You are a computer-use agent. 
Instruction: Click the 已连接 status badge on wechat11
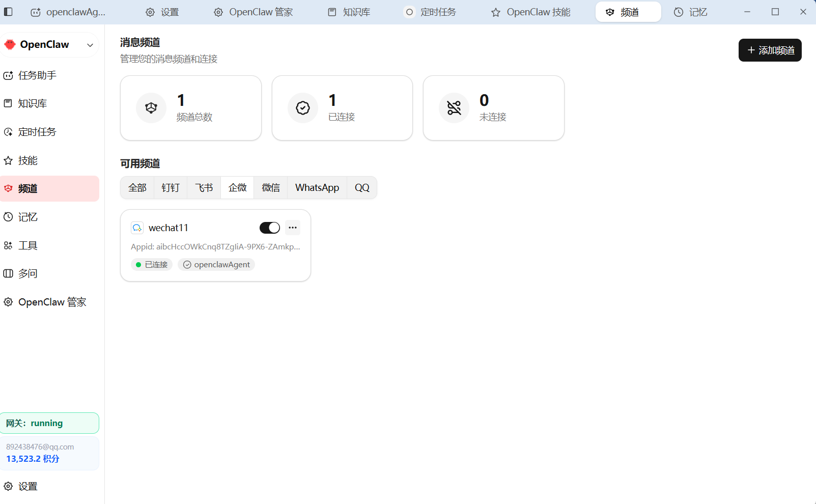(x=152, y=265)
